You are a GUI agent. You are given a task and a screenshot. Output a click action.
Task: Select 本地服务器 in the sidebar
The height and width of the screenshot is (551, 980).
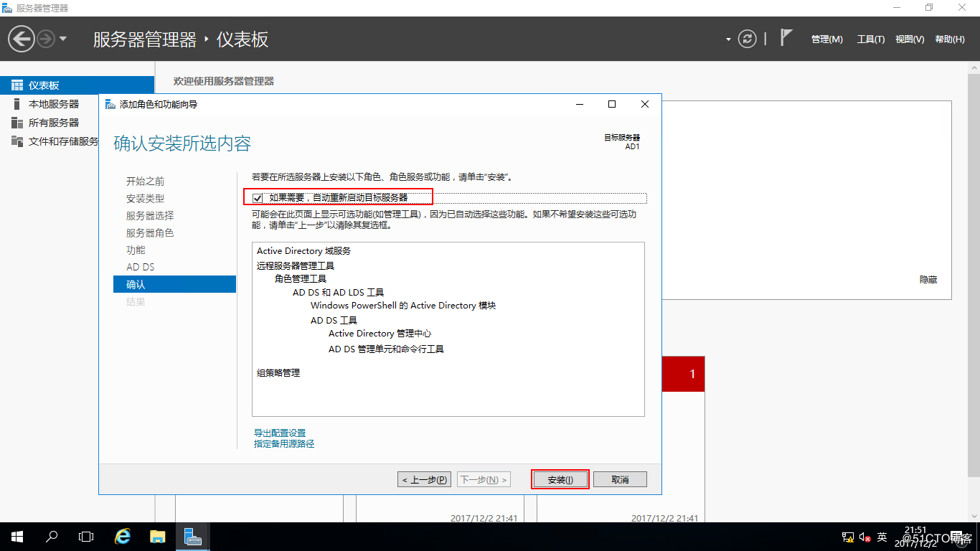click(54, 104)
